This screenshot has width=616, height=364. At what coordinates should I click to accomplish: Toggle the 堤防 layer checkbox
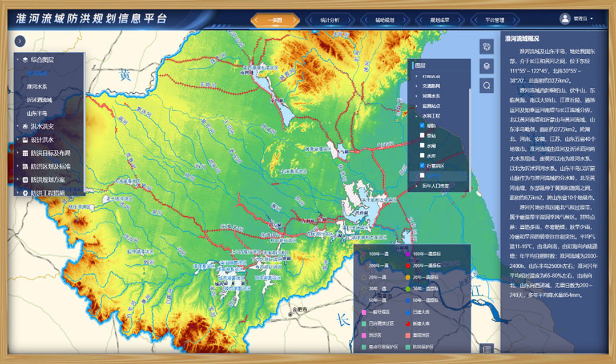pos(422,126)
